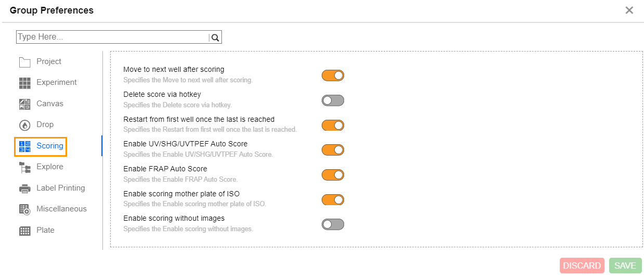Toggle Enable UV/SHG/UVTPEF Auto Score off
644x277 pixels.
tap(333, 150)
